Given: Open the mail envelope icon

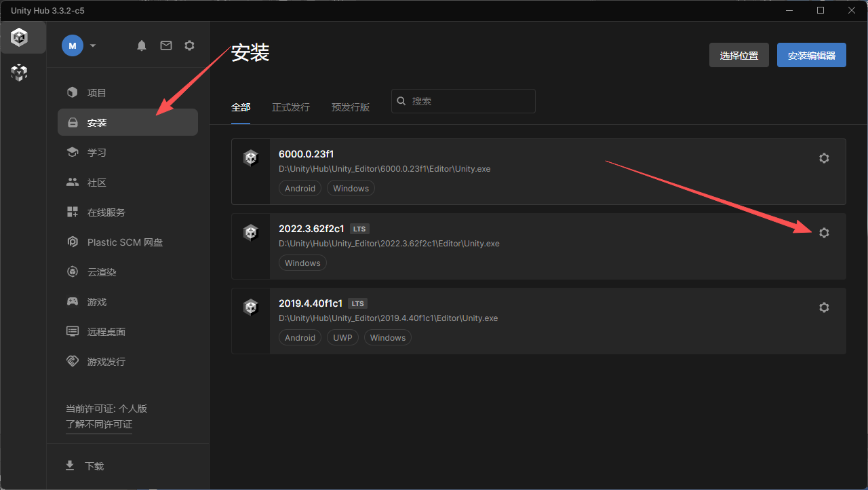Looking at the screenshot, I should pyautogui.click(x=166, y=45).
